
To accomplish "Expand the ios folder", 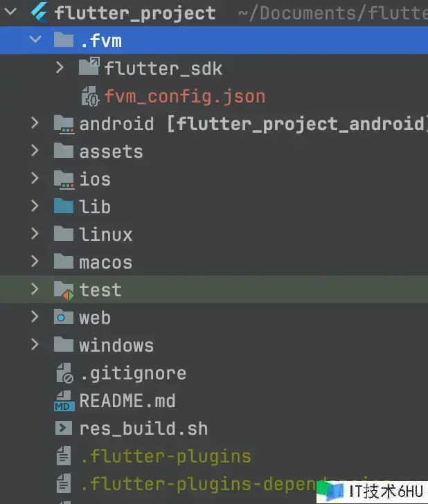I will [x=35, y=178].
